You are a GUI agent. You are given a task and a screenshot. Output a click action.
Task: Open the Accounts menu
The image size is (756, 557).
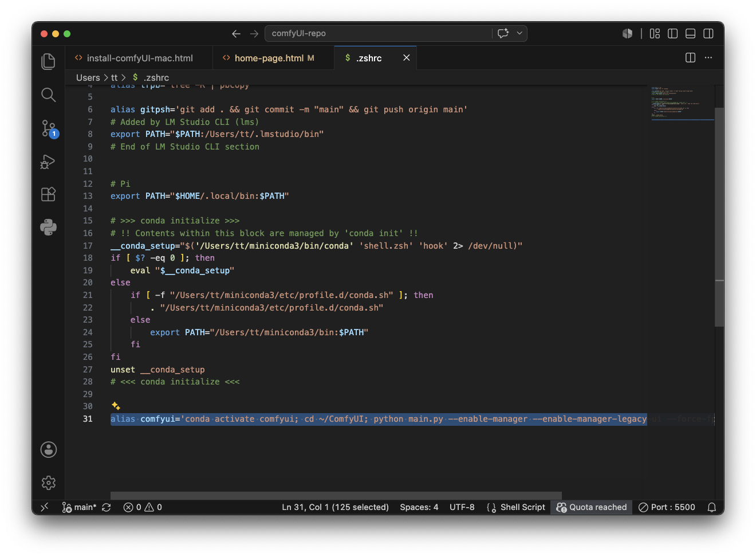coord(49,449)
